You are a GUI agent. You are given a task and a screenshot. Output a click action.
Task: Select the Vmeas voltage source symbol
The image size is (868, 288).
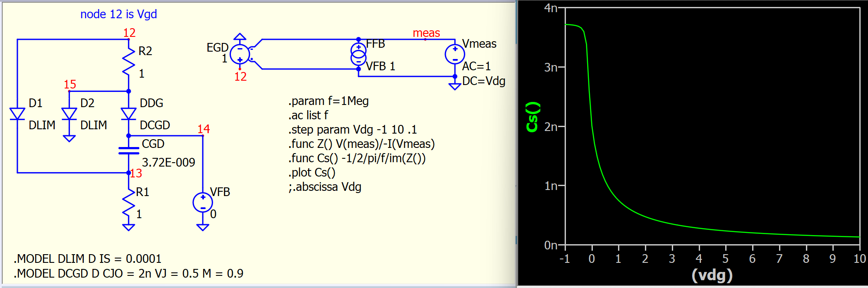455,54
